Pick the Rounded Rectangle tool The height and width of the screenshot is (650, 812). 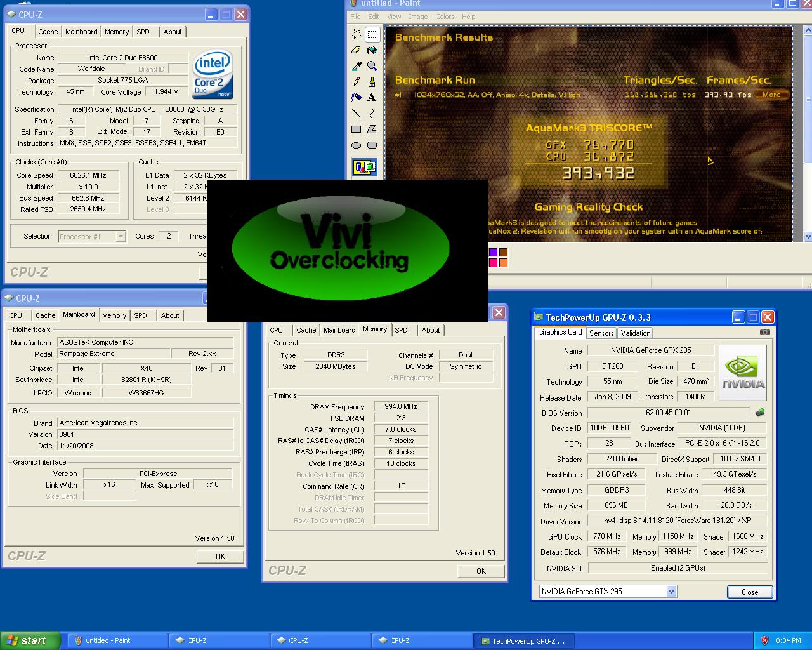coord(372,145)
